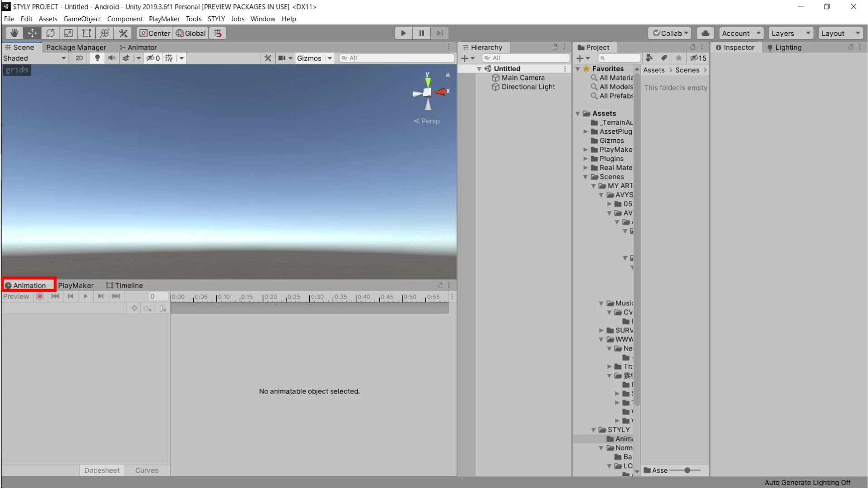The height and width of the screenshot is (489, 868).
Task: Click the Step frame button
Action: pos(439,33)
